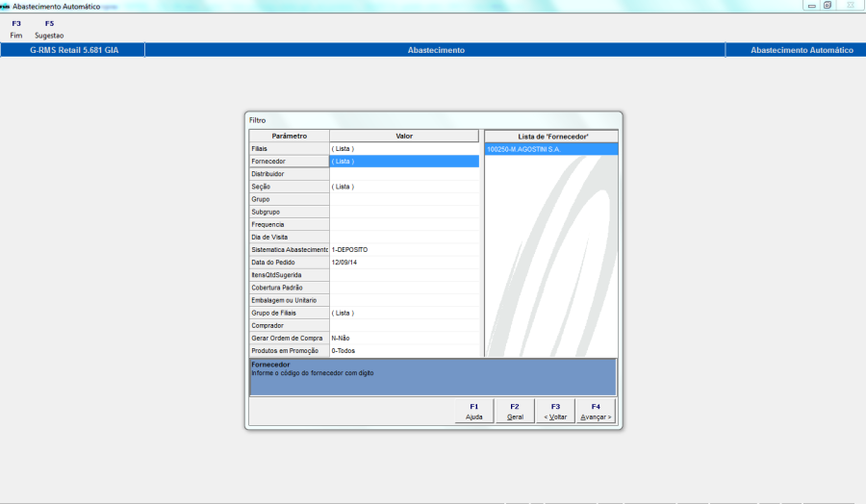The height and width of the screenshot is (504, 866).
Task: Go back with F3 Voltar button
Action: coord(555,412)
